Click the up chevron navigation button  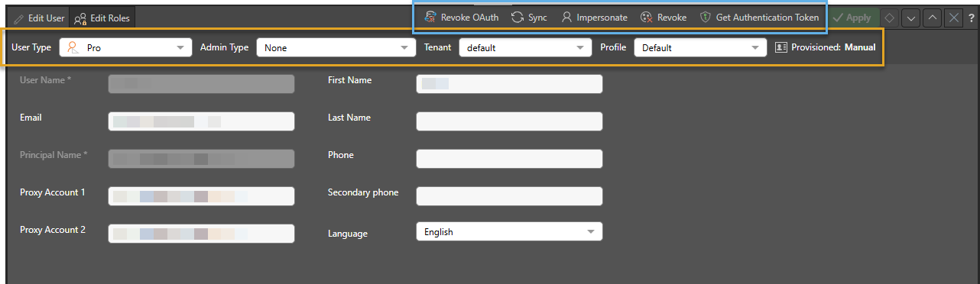tap(932, 18)
